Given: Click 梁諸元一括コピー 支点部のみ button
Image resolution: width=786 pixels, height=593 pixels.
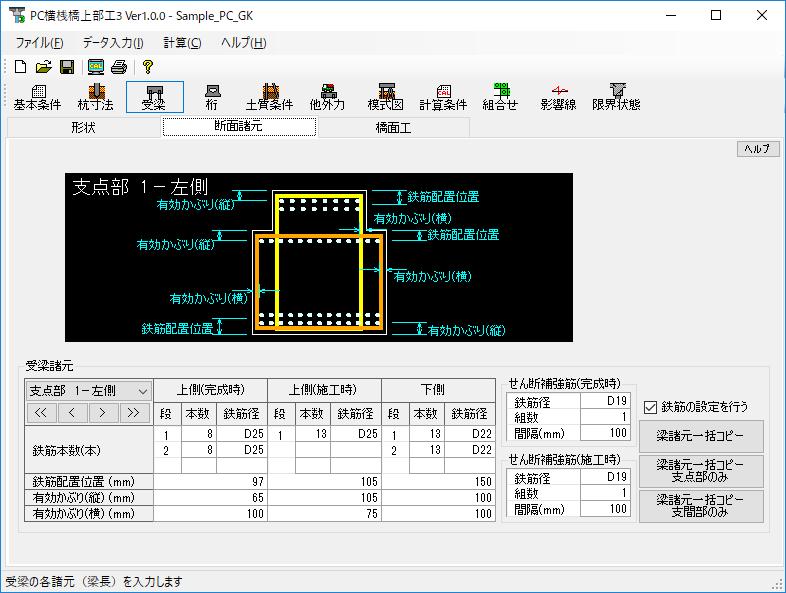Looking at the screenshot, I should coord(701,471).
